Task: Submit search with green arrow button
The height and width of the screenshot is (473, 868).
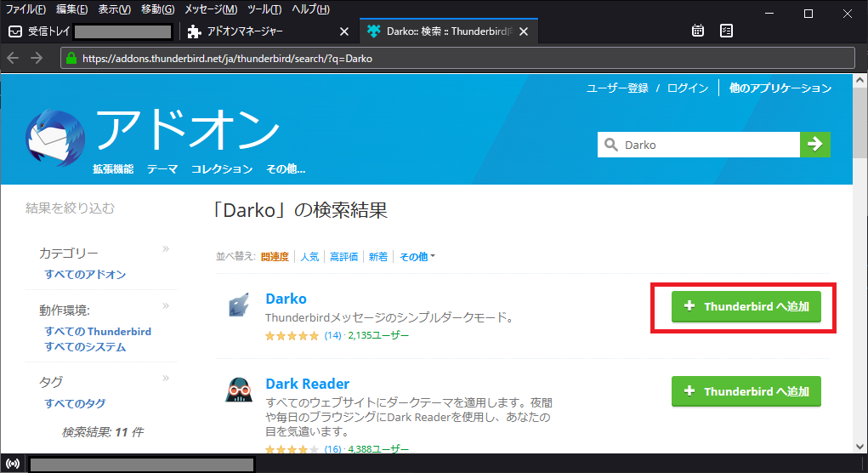Action: click(x=814, y=145)
